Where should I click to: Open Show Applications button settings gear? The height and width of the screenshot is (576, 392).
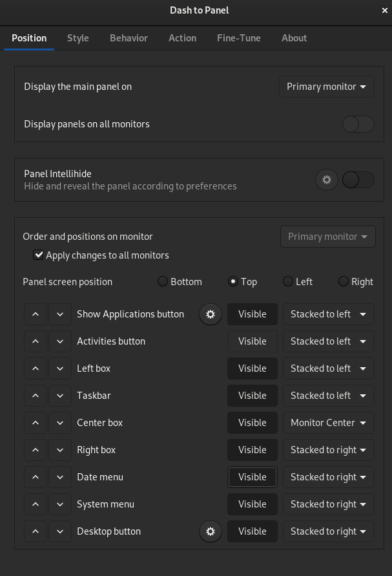(211, 314)
